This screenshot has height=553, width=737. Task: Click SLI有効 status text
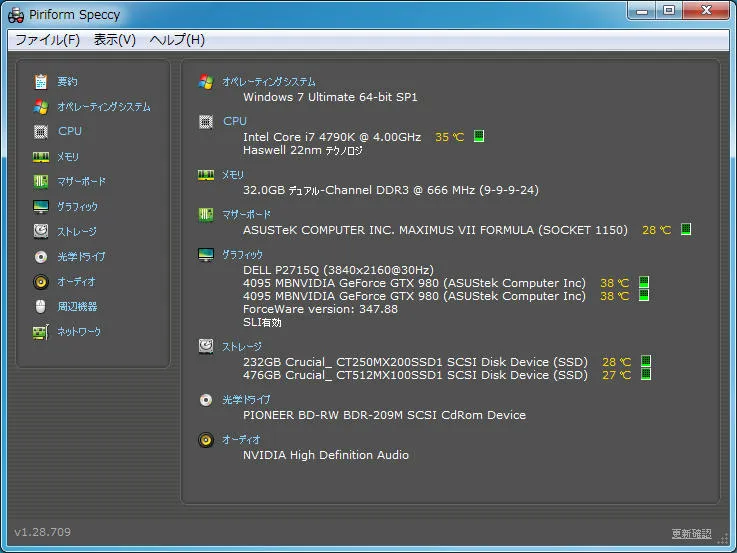(x=262, y=322)
